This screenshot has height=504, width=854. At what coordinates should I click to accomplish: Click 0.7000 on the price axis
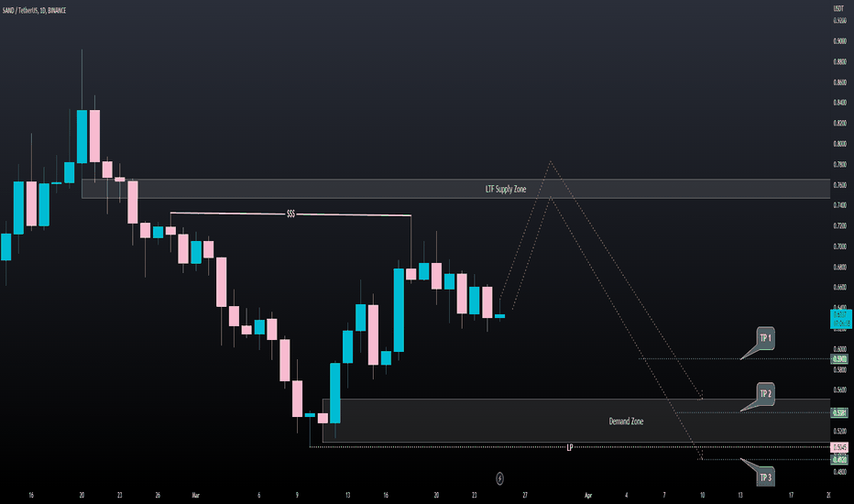tap(839, 247)
